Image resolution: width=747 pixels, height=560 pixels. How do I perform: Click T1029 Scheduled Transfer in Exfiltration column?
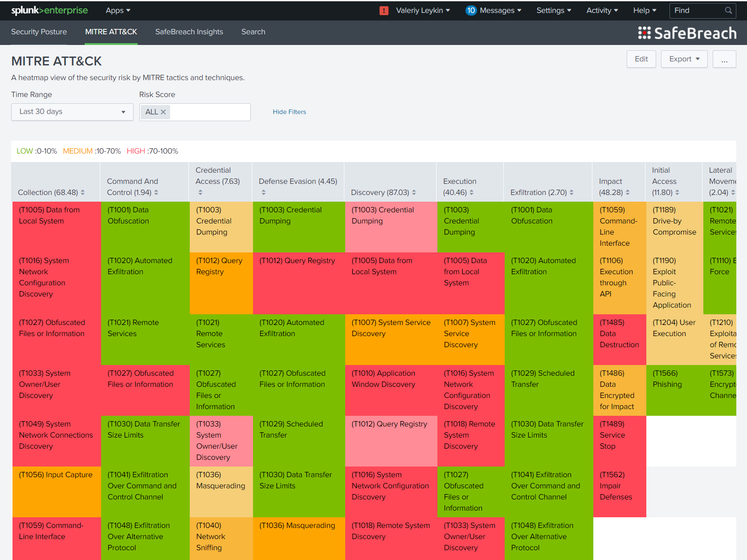click(549, 390)
